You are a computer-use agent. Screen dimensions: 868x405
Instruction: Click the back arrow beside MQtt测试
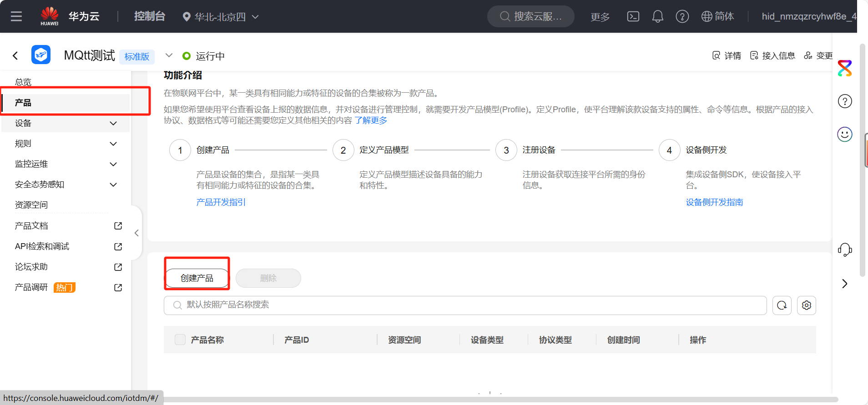[15, 56]
